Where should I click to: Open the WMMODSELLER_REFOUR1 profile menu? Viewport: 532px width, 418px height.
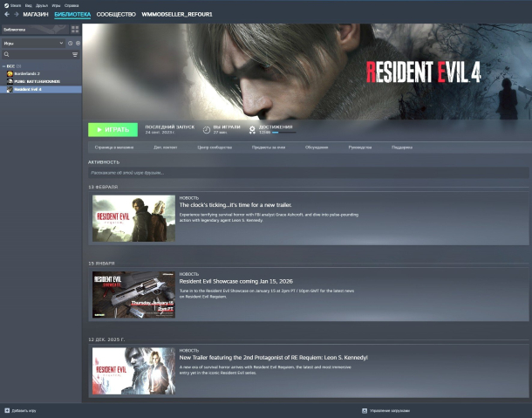(177, 14)
